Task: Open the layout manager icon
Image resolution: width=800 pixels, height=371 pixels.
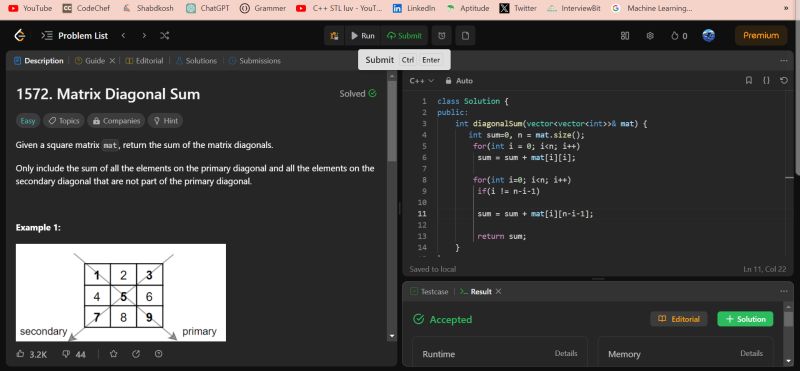Action: pos(625,36)
